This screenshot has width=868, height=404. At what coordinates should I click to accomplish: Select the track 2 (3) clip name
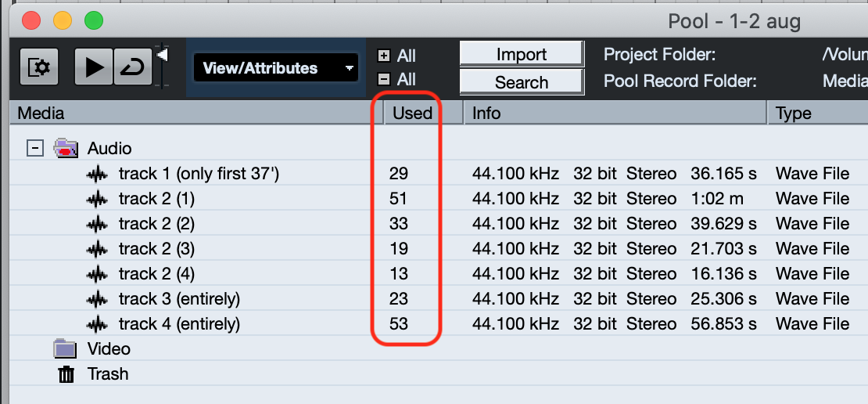click(x=156, y=249)
